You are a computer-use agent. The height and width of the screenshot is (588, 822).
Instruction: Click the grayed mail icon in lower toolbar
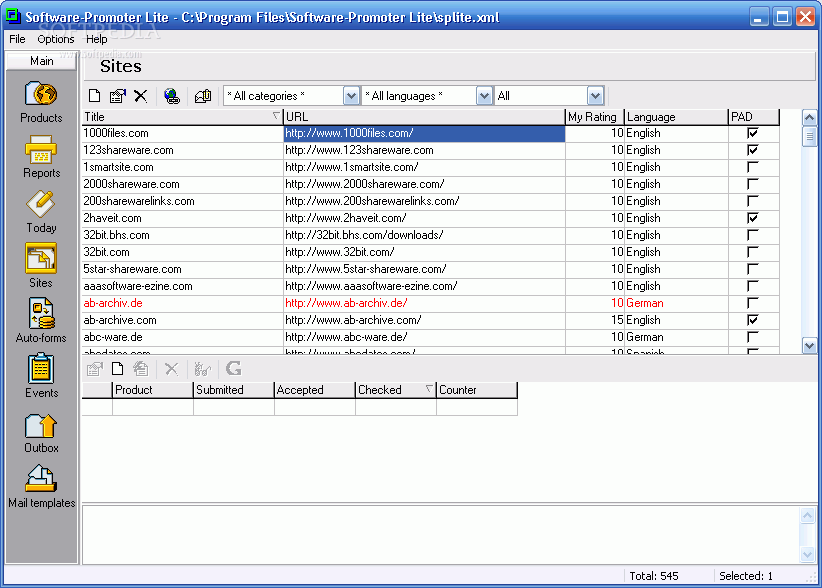(x=140, y=369)
